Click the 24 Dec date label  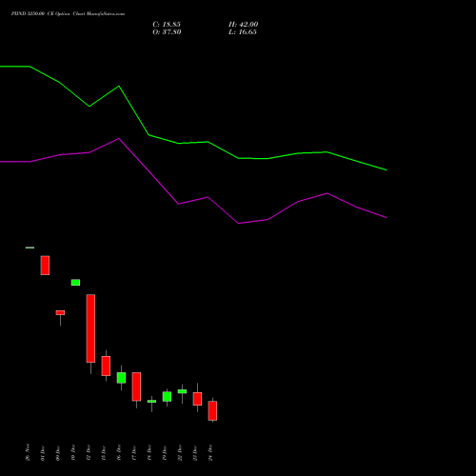[x=210, y=453]
